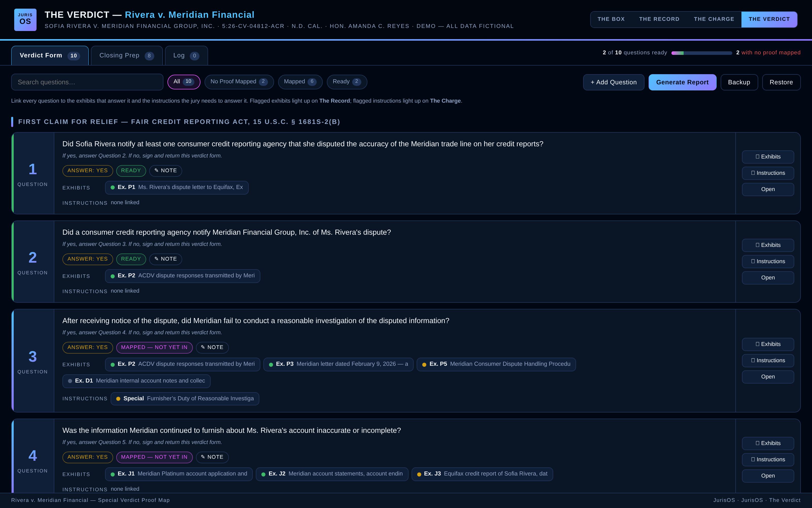Viewport: 812px width, 508px height.
Task: Click Question 2 Instructions button
Action: point(768,261)
